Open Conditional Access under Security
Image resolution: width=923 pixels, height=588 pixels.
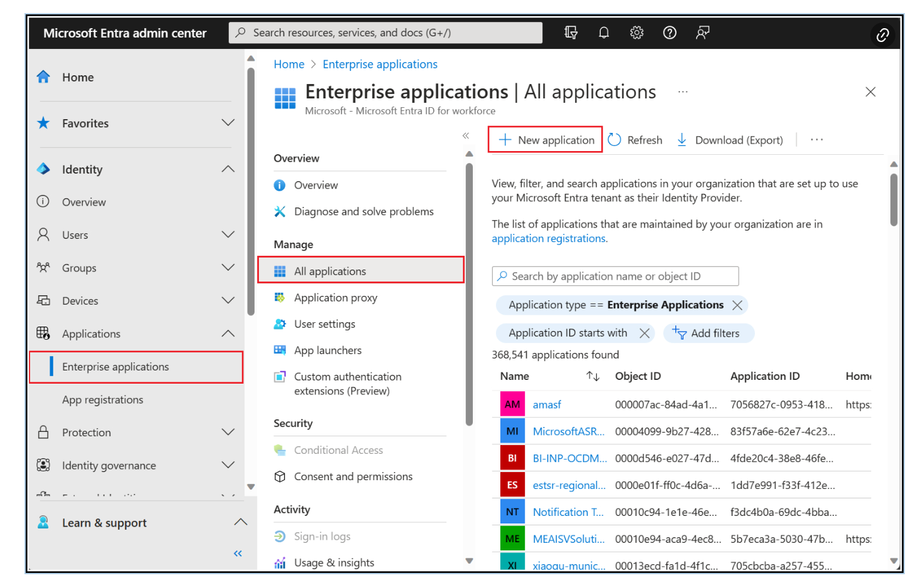(339, 450)
